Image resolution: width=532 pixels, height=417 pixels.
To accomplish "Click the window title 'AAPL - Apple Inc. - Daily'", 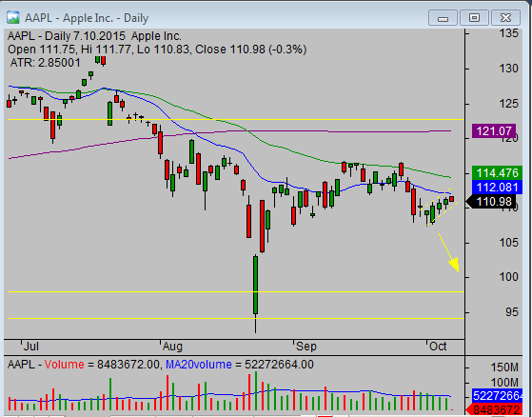I will 87,18.
